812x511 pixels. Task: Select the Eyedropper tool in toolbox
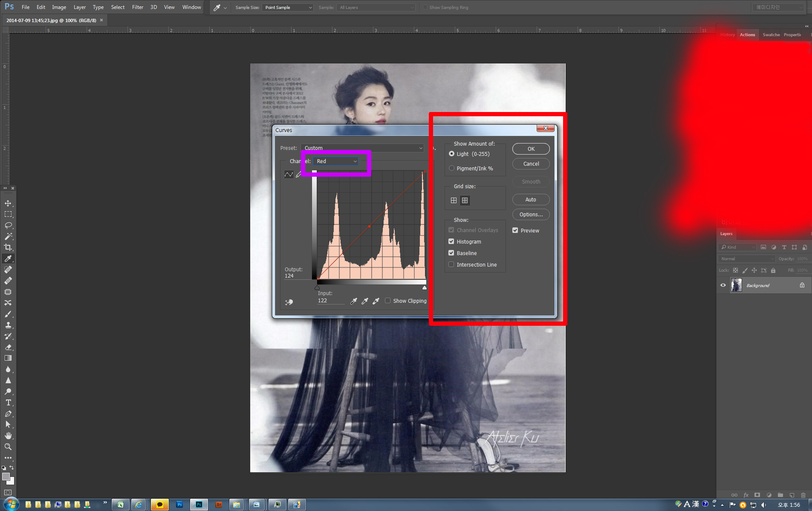pyautogui.click(x=8, y=258)
